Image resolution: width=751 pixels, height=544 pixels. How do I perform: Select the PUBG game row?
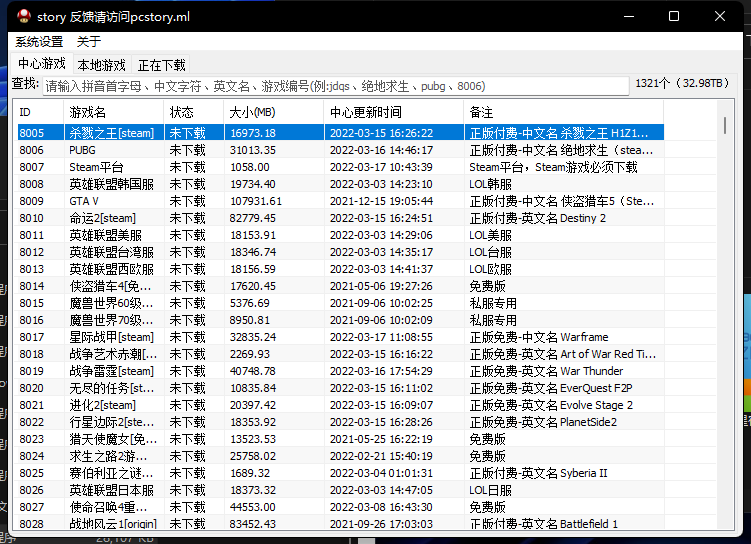341,150
